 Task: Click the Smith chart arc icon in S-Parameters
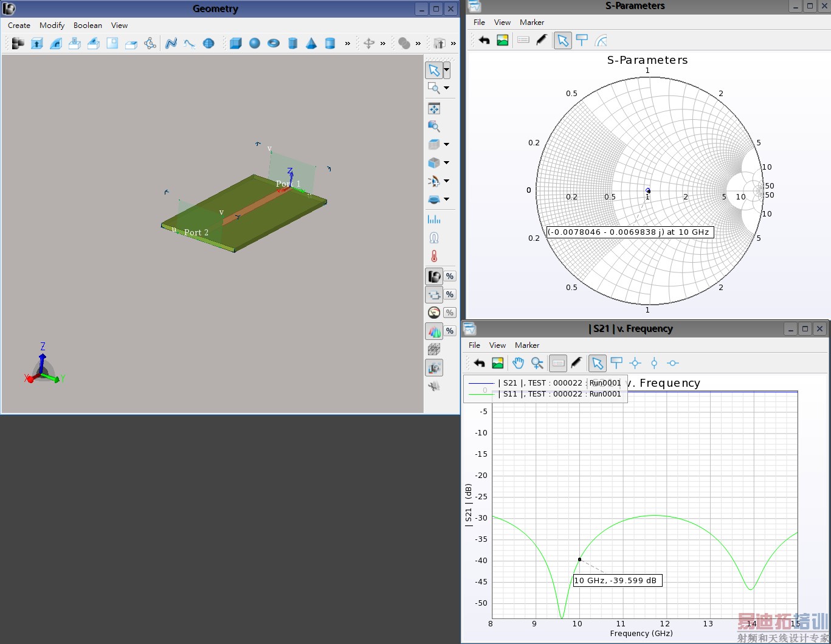pos(601,40)
